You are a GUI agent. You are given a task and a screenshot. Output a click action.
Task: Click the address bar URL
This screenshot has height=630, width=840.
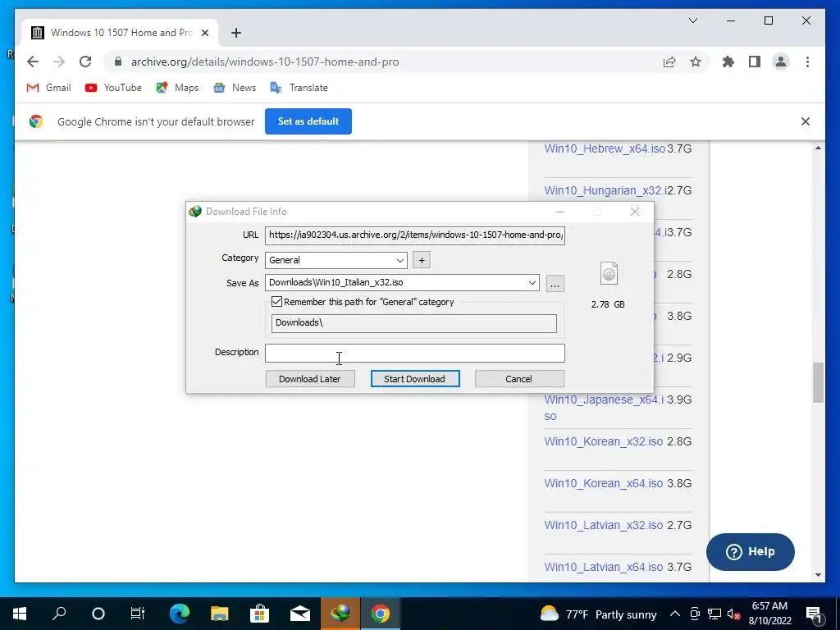click(265, 62)
